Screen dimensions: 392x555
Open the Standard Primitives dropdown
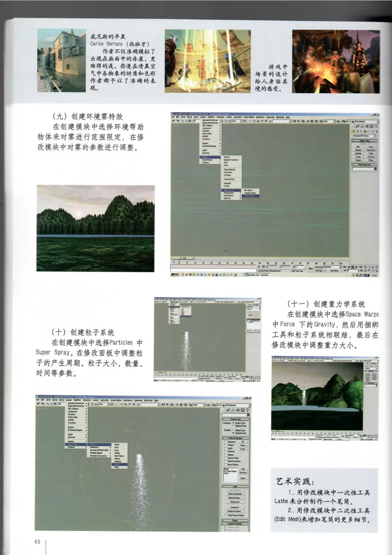(365, 136)
